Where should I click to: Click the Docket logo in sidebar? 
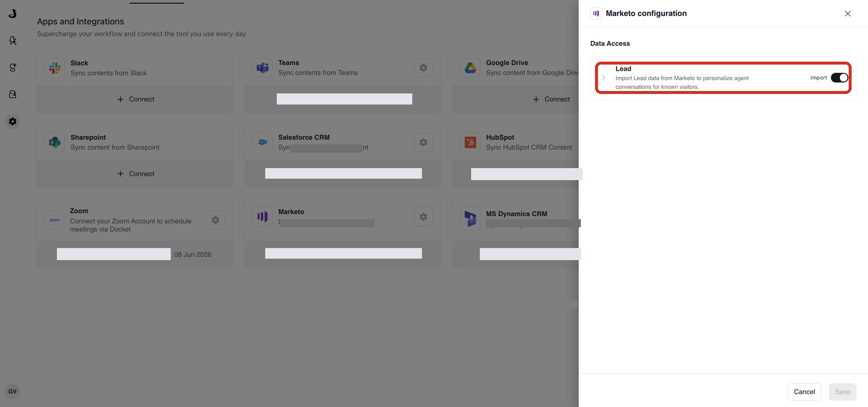click(13, 13)
